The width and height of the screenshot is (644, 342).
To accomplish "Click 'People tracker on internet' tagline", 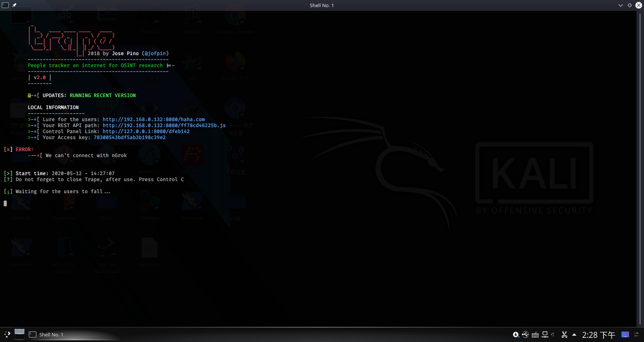I will point(95,66).
